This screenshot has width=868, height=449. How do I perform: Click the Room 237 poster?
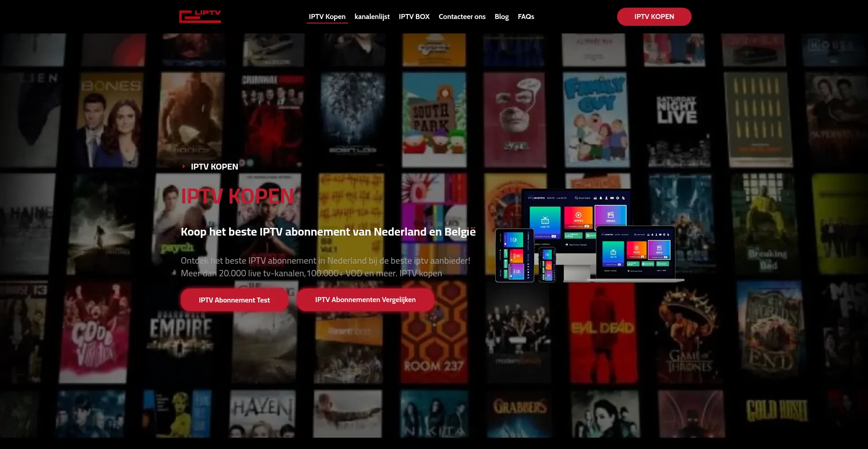pyautogui.click(x=434, y=332)
